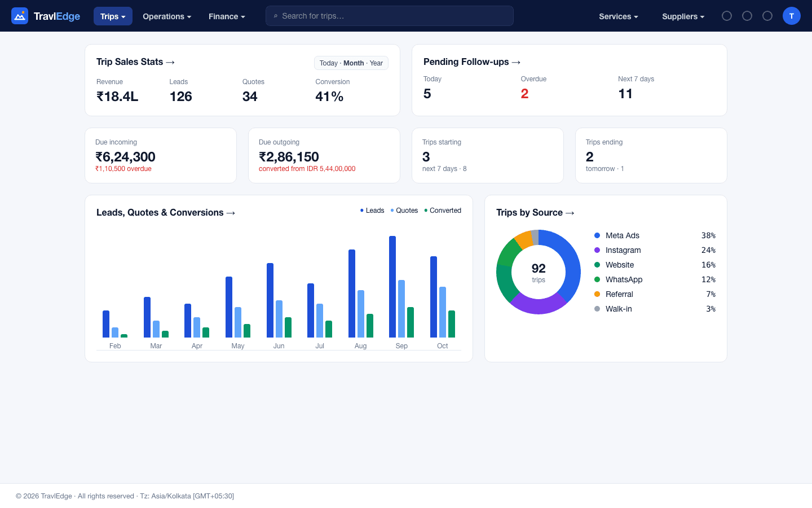Click the Next 7 days count 11
Image resolution: width=812 pixels, height=508 pixels.
click(625, 94)
